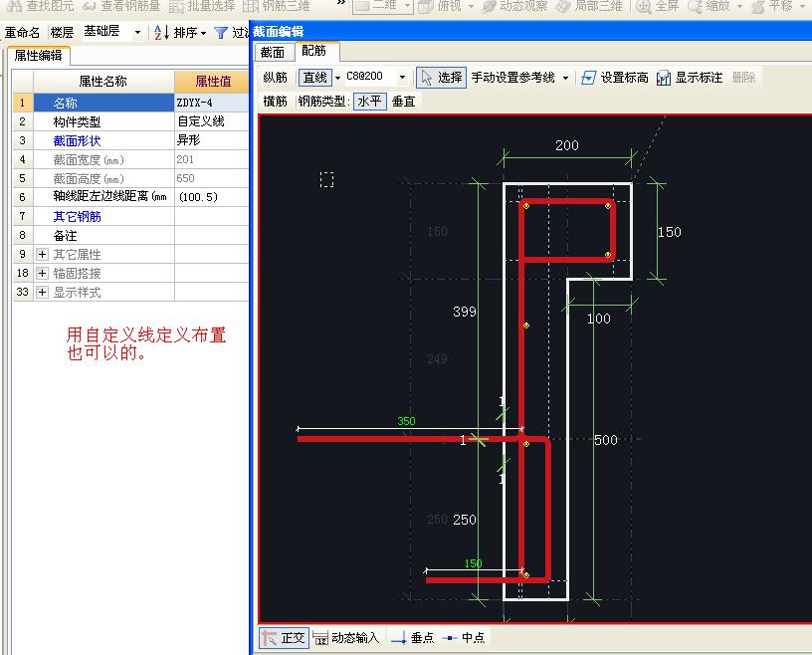Viewport: 812px width, 655px height.
Task: Open the 缩放 dropdown arrow
Action: [739, 6]
